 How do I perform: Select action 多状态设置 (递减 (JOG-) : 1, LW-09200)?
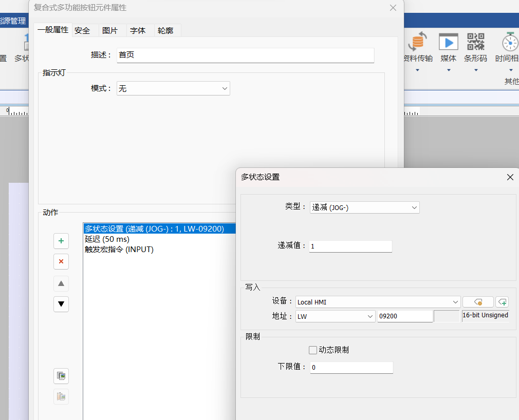point(159,228)
